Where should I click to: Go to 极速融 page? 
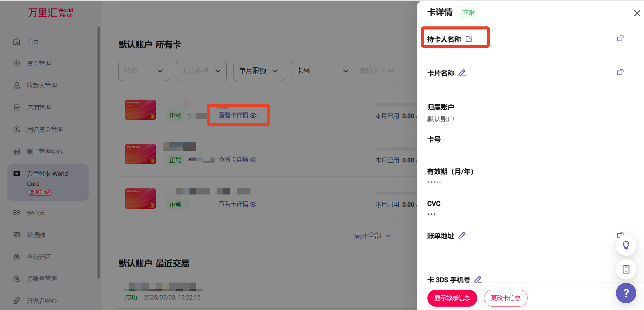(x=36, y=235)
